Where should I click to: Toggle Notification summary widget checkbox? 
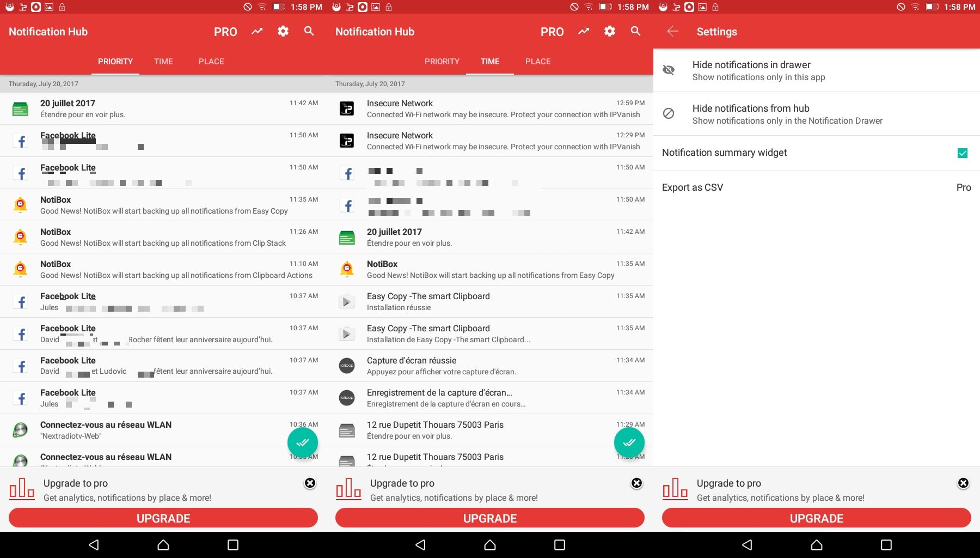pyautogui.click(x=963, y=153)
